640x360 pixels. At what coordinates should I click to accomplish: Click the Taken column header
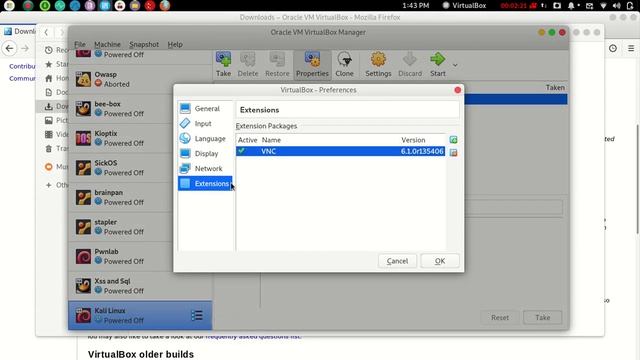(x=555, y=87)
